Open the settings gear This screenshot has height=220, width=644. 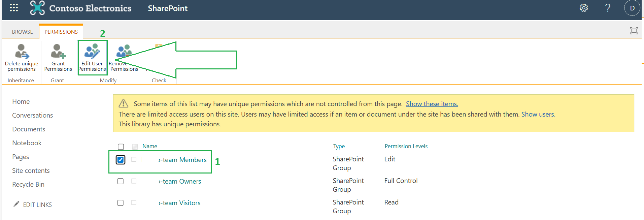tap(584, 8)
